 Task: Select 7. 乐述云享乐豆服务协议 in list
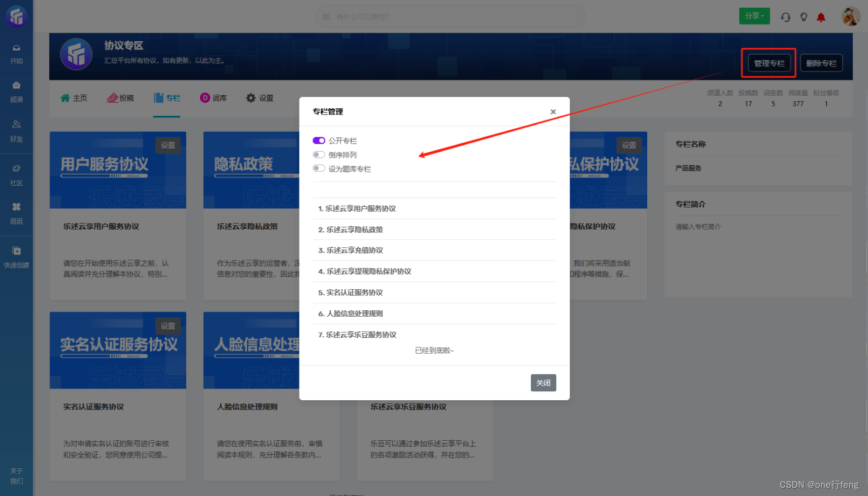pyautogui.click(x=434, y=335)
